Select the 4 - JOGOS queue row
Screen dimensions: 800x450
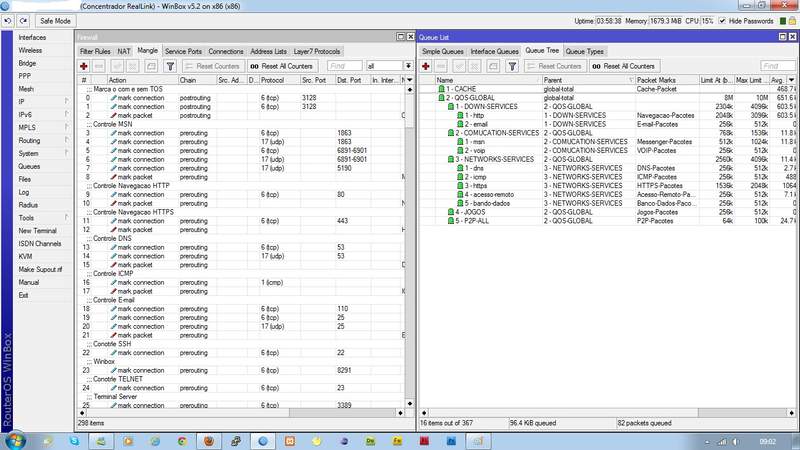[607, 212]
